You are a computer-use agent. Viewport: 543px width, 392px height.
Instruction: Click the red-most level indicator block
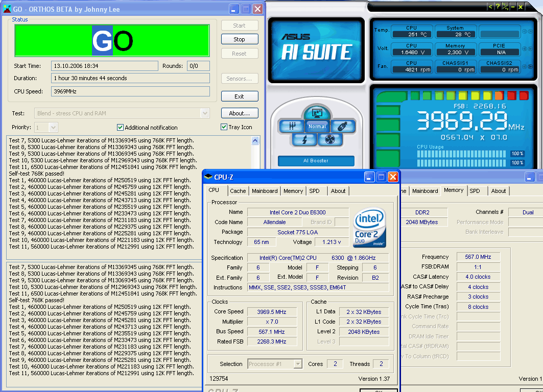click(x=524, y=95)
